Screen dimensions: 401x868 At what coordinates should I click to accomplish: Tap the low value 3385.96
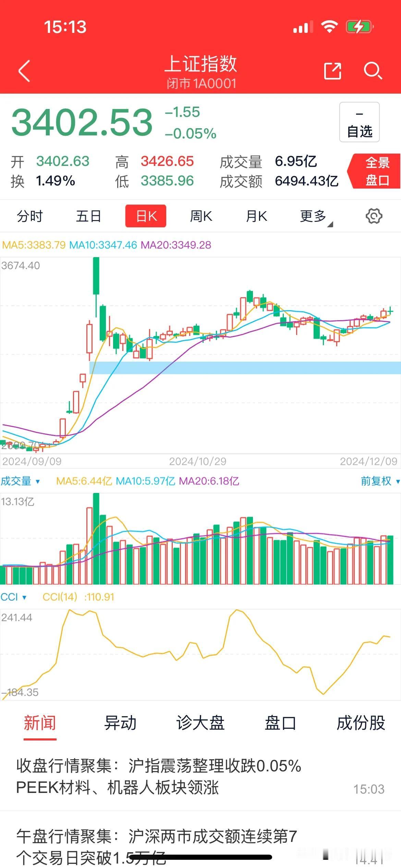coord(167,181)
